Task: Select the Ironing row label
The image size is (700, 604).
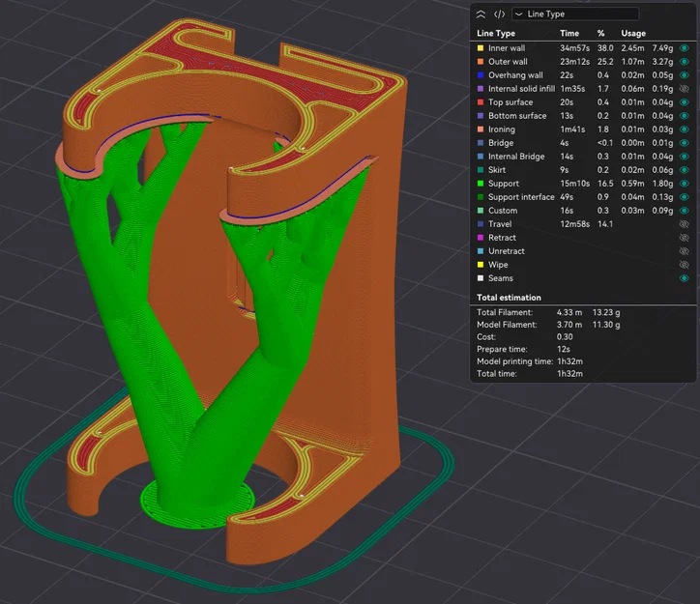Action: [x=502, y=129]
